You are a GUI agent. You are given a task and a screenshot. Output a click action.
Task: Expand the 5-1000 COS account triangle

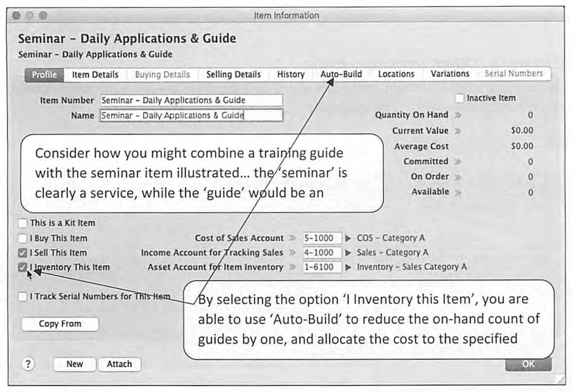348,238
